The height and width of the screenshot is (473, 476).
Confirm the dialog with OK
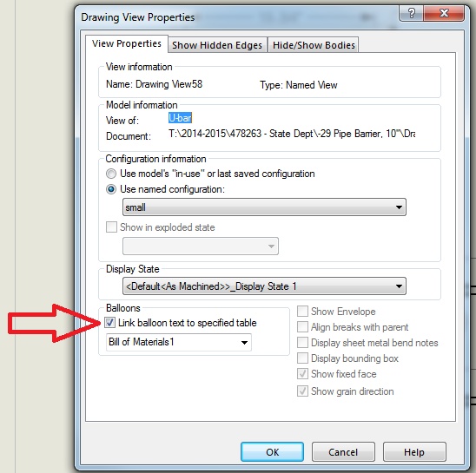click(x=272, y=452)
